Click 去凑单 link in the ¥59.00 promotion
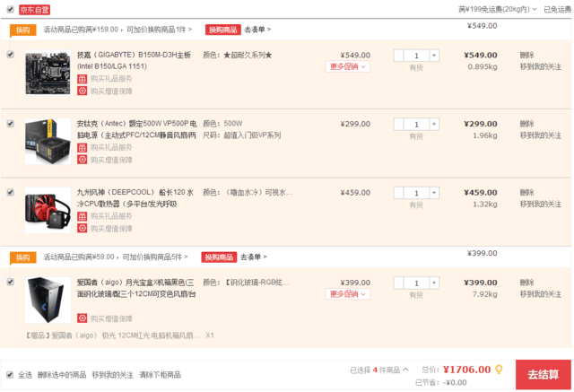 (254, 257)
